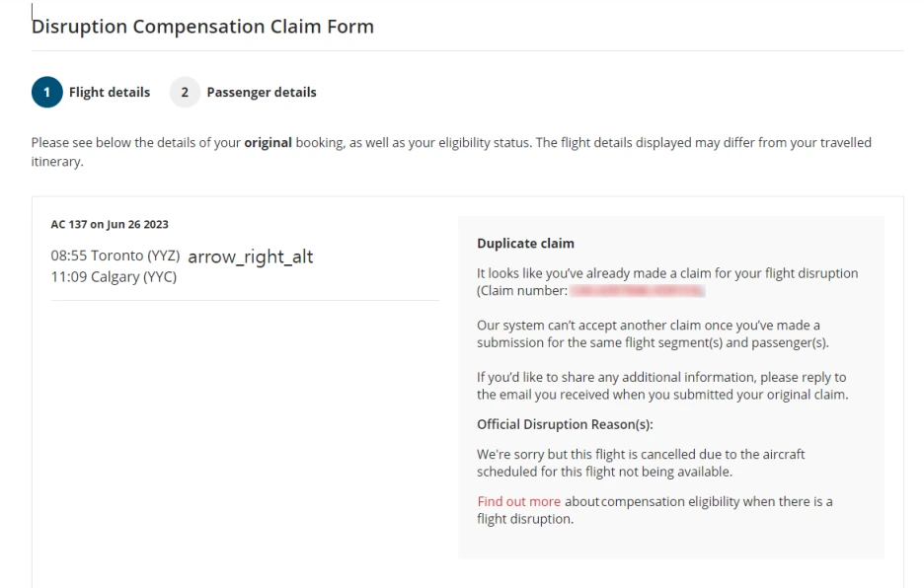This screenshot has height=588, width=924.
Task: Click the arrow_right_alt route arrow icon
Action: click(250, 257)
